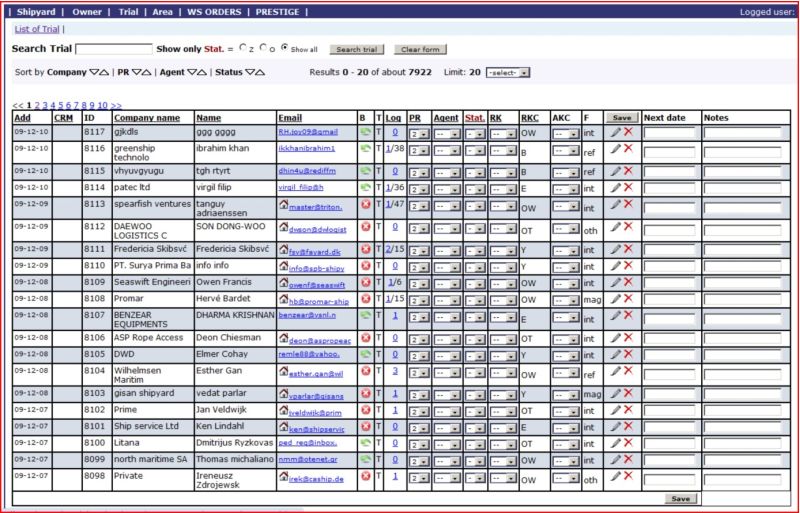The height and width of the screenshot is (513, 800).
Task: Click the edit pencil for patec ltd
Action: pyautogui.click(x=616, y=187)
